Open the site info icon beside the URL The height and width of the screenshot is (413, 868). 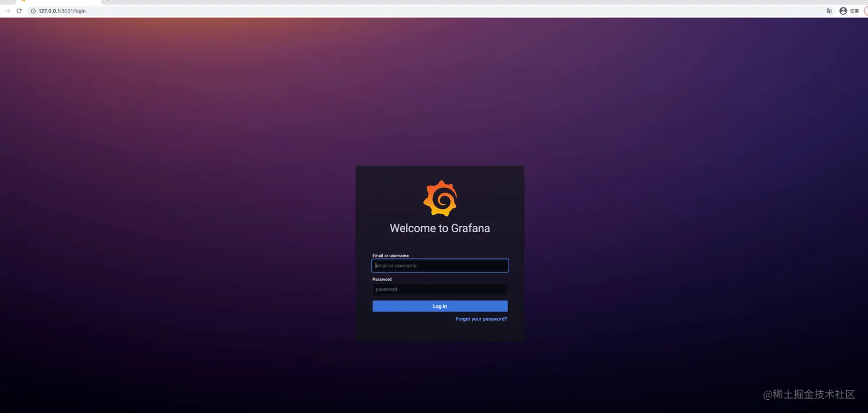[x=33, y=11]
